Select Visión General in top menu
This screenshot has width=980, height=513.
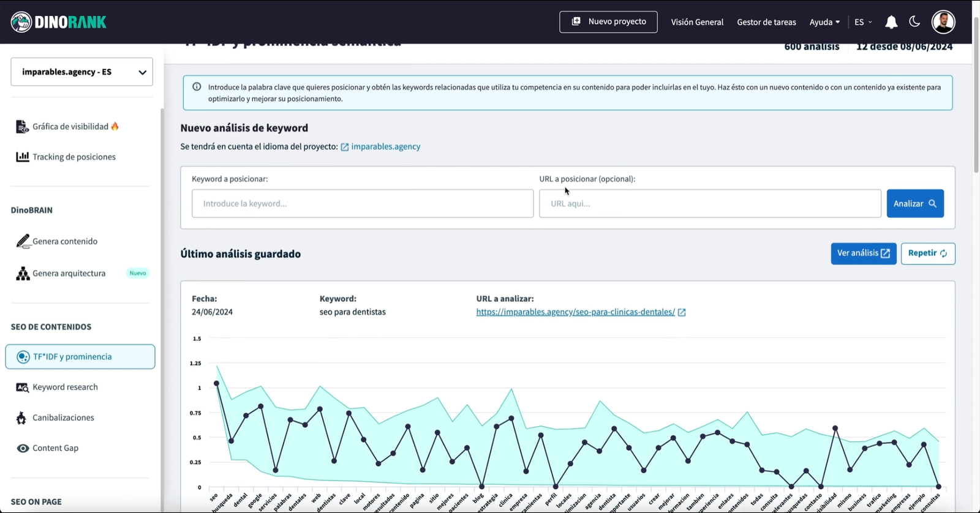[697, 22]
